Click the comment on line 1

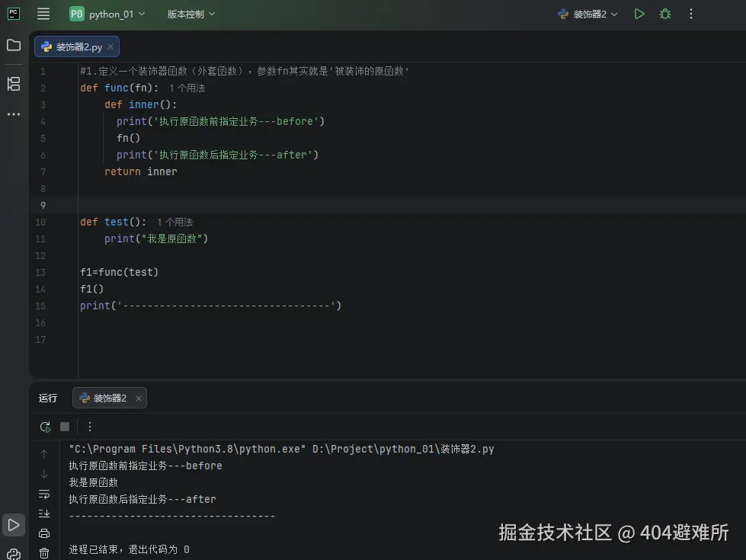[x=244, y=71]
